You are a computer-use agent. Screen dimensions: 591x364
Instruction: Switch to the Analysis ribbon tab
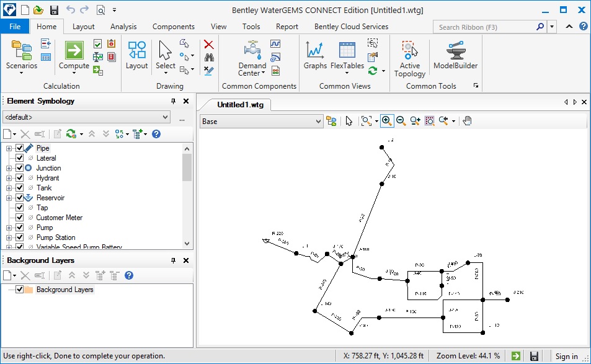123,27
